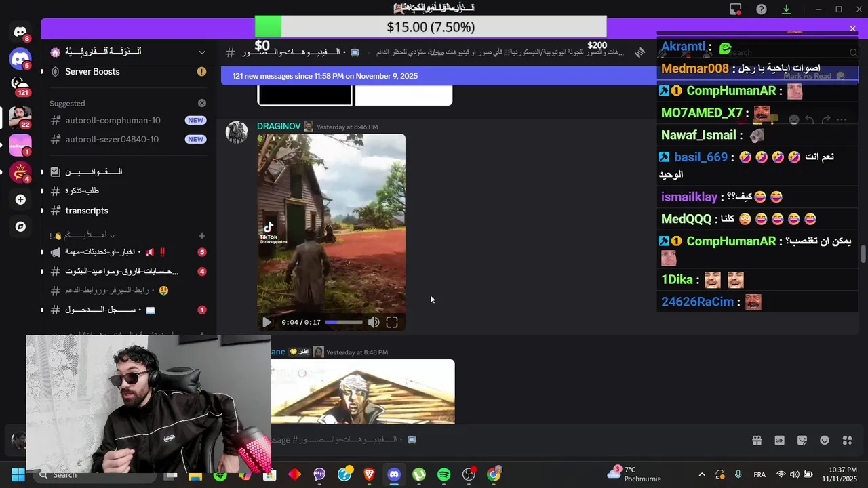Click Add a Server plus icon
Screen dimensions: 868x488
pyautogui.click(x=20, y=199)
